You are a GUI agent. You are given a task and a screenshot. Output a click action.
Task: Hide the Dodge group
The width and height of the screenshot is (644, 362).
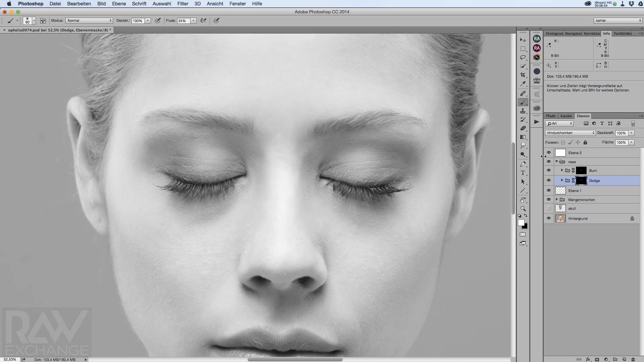point(549,181)
